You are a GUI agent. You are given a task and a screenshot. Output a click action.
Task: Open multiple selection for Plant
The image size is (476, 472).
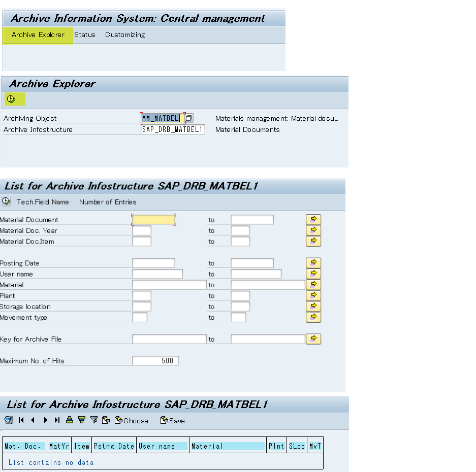tap(313, 295)
